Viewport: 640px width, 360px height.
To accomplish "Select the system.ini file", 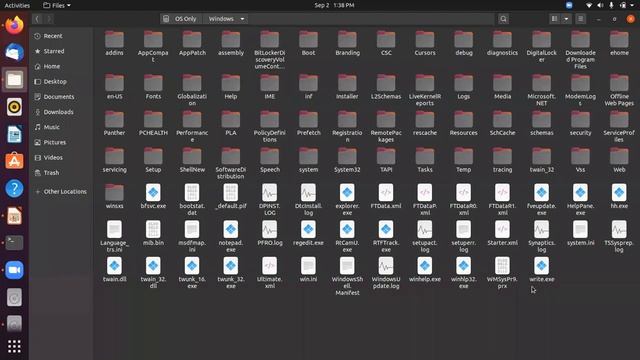I will coord(580,233).
